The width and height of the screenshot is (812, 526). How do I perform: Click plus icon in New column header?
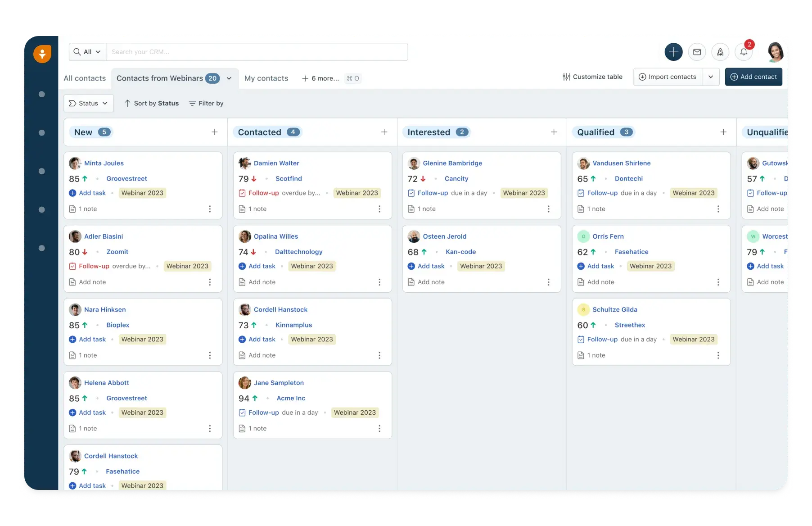point(215,132)
